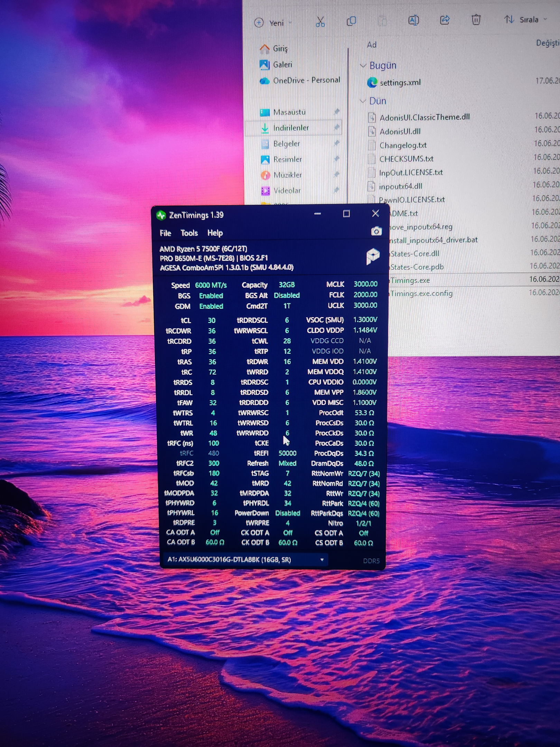Click the pin icon next to Belgeler
This screenshot has height=747, width=560.
tap(337, 143)
